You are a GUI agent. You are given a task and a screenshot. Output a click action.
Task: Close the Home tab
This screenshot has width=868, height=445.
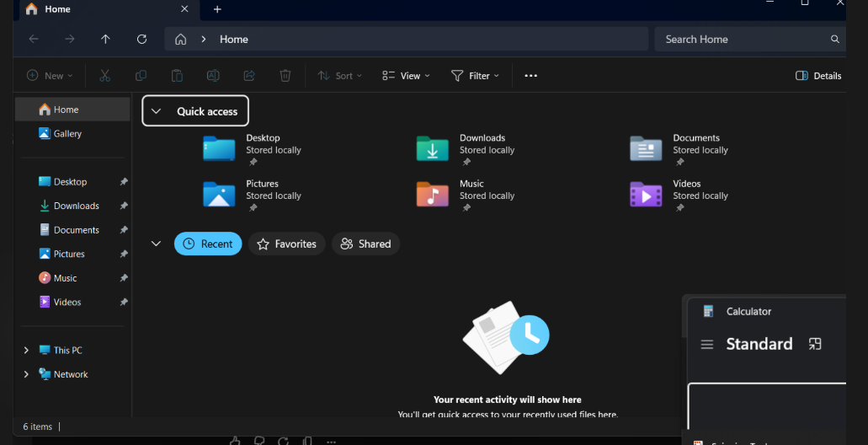click(184, 9)
